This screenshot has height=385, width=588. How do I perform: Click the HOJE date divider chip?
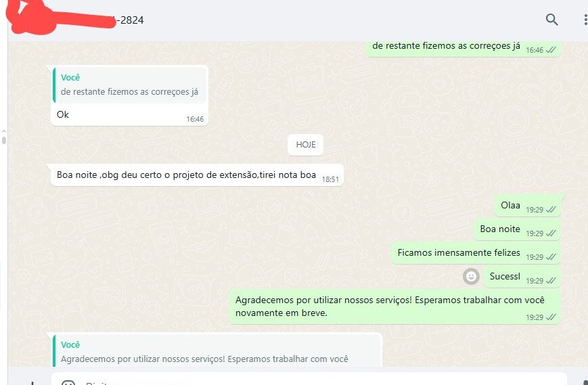305,145
